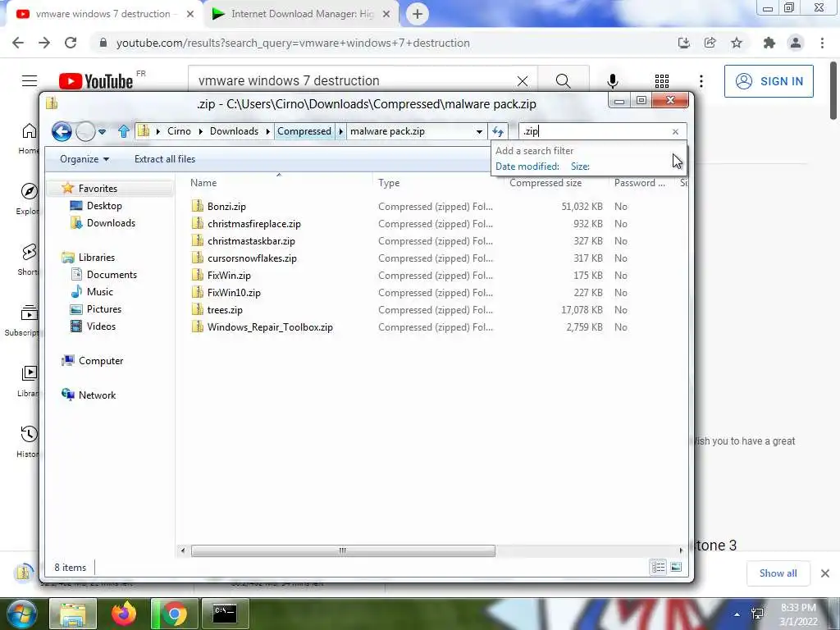Screen dimensions: 840x630
Task: Select trees.zip zipped folder icon
Action: coord(198,309)
